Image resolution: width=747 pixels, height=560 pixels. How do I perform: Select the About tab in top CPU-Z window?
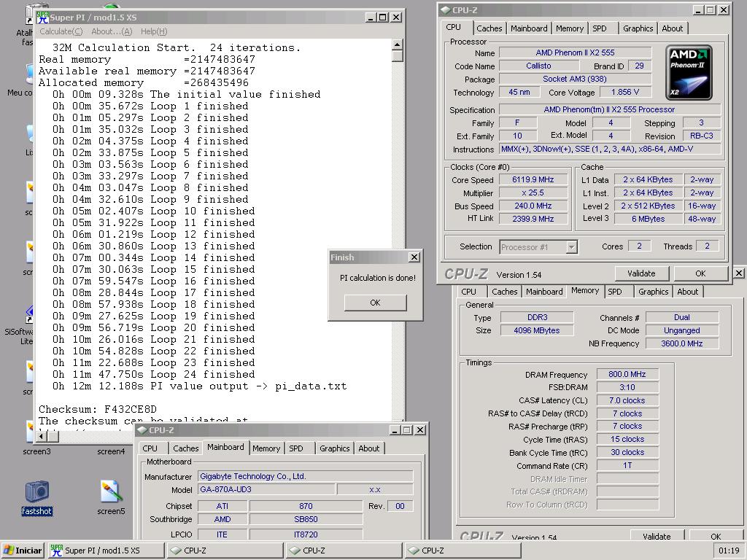click(x=672, y=28)
